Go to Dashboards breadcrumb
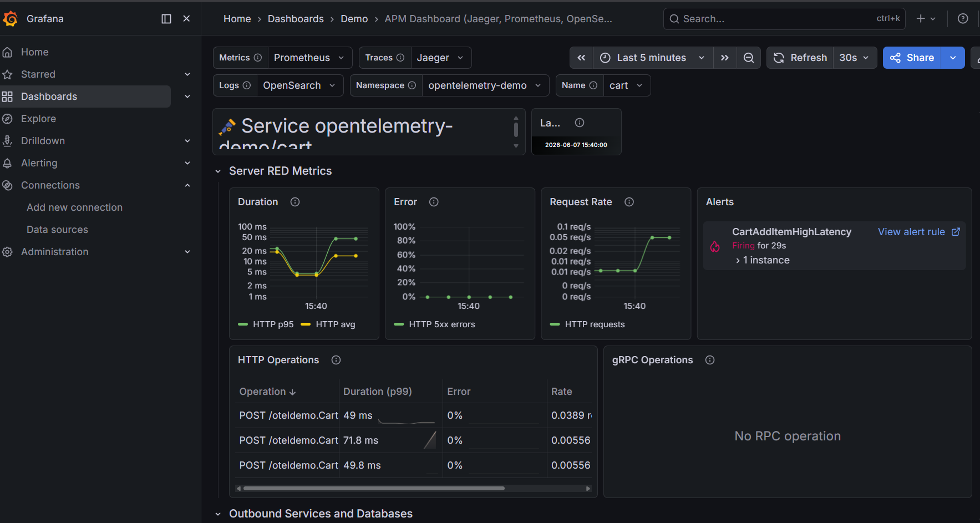 [296, 19]
